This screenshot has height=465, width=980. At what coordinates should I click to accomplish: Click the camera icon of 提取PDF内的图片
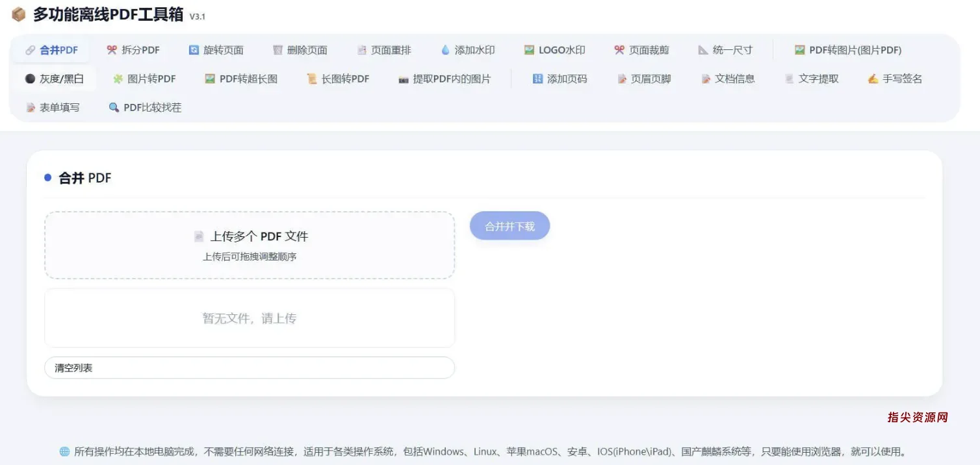click(404, 79)
